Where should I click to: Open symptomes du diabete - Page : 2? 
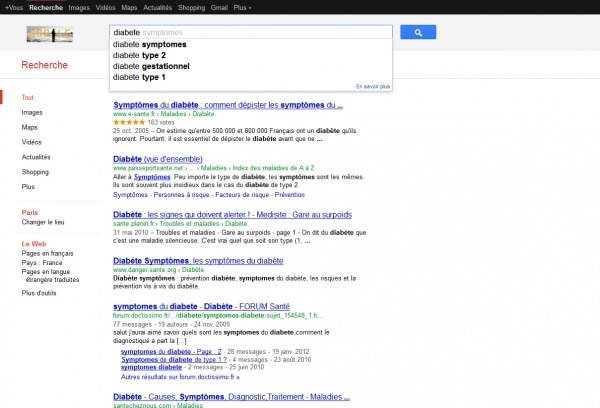(171, 352)
